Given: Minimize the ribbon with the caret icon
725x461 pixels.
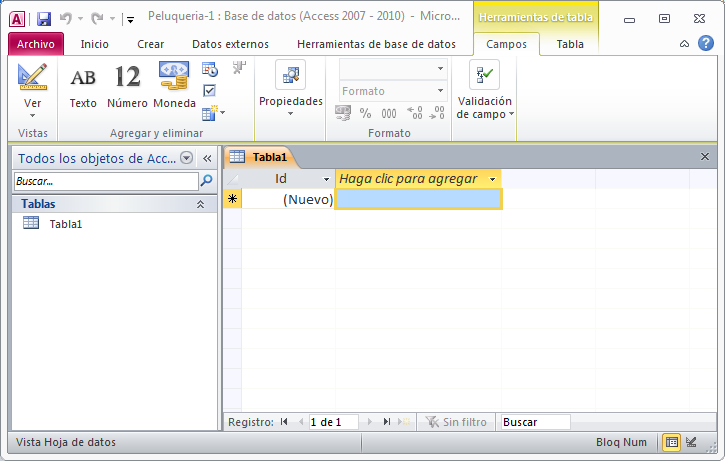Looking at the screenshot, I should (x=684, y=44).
